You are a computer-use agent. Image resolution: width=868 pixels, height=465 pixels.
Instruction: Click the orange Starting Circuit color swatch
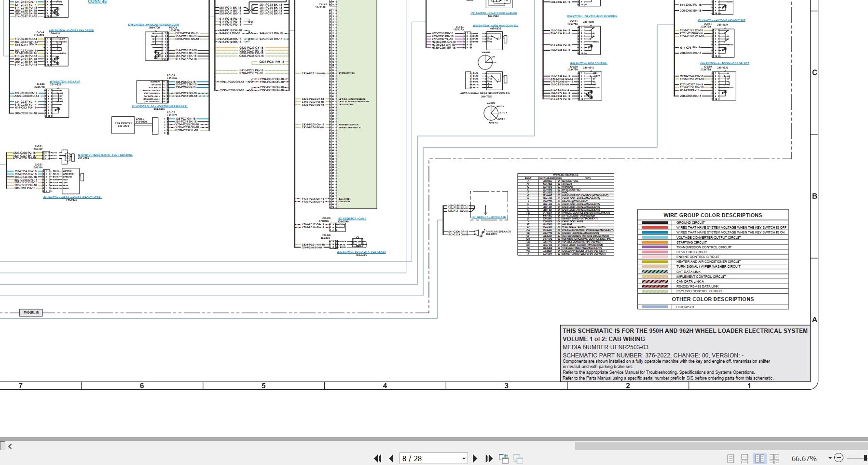655,242
